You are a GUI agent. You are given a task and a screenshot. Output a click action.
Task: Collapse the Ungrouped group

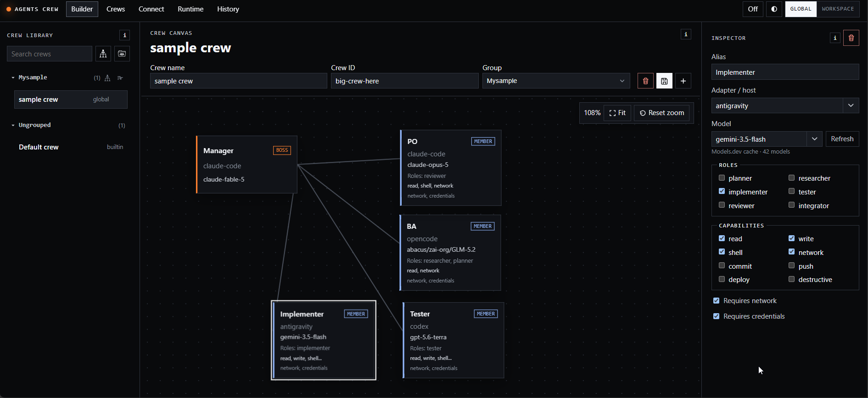pos(13,125)
